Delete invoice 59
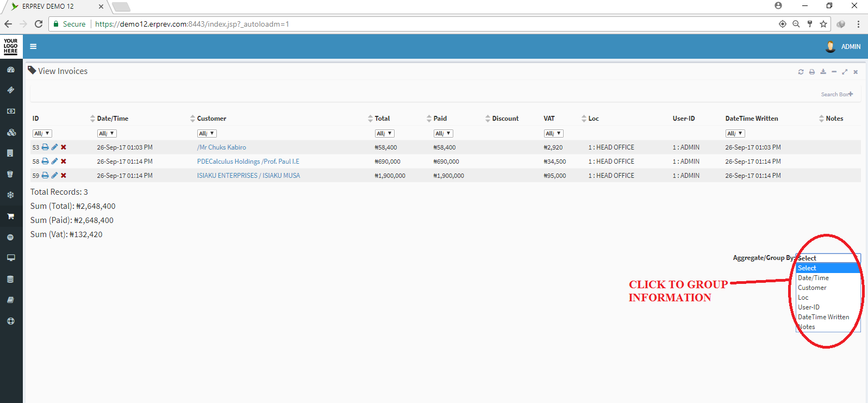This screenshot has width=868, height=403. [x=64, y=175]
